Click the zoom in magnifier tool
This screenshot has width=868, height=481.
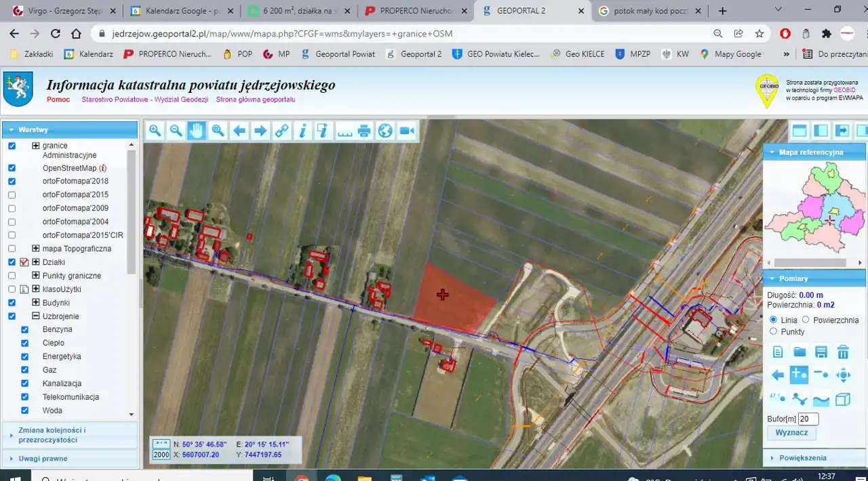pos(155,131)
